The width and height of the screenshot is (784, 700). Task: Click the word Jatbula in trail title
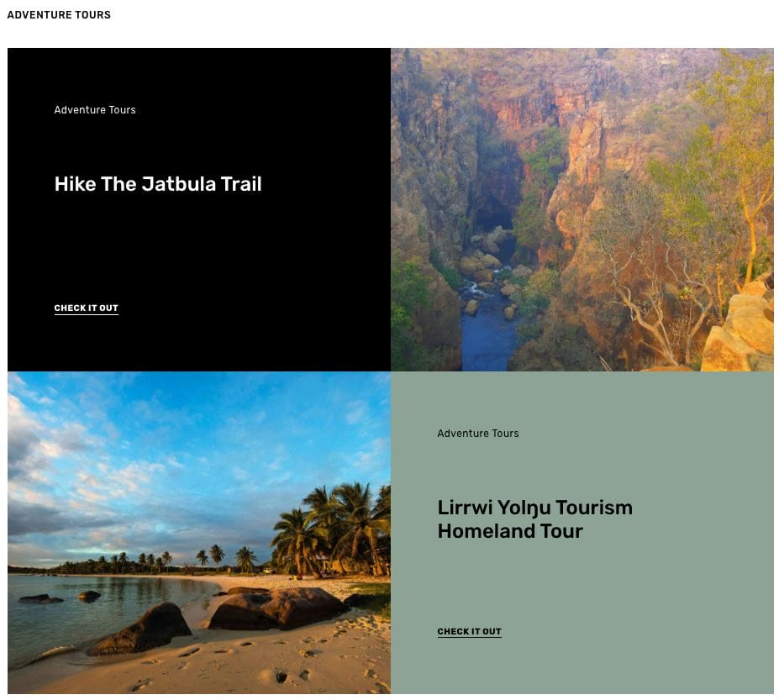pyautogui.click(x=178, y=184)
